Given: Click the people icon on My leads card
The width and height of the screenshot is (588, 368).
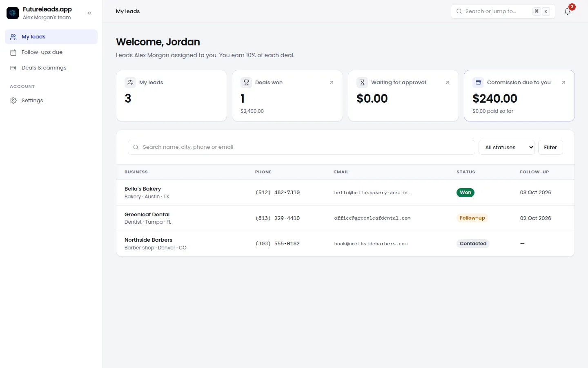Looking at the screenshot, I should point(130,83).
